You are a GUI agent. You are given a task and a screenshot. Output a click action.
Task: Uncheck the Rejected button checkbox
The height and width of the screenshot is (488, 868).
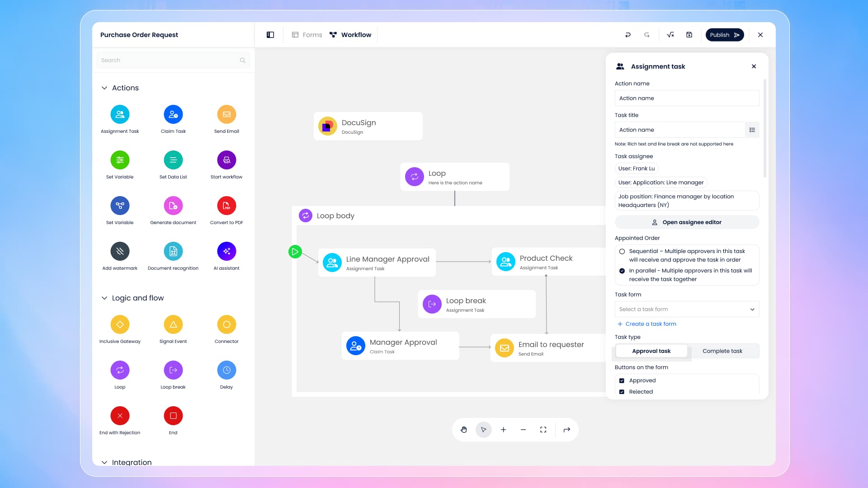tap(622, 392)
